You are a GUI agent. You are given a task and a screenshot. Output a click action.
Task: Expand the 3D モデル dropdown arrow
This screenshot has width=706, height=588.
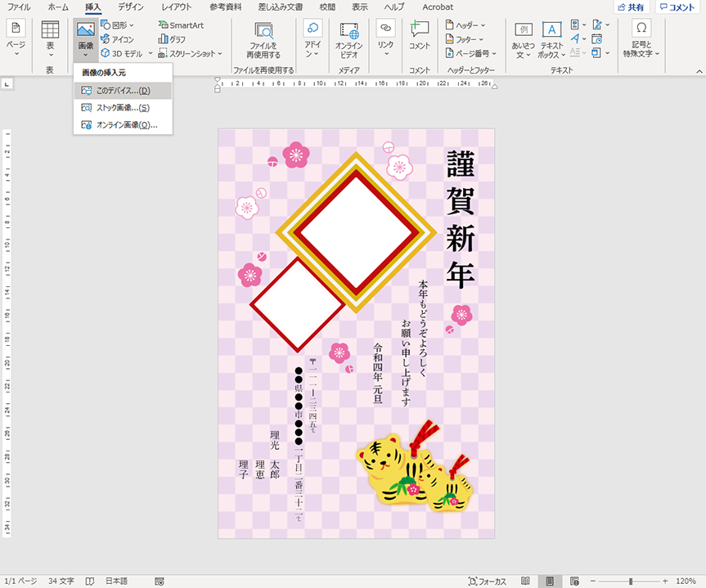(x=151, y=53)
